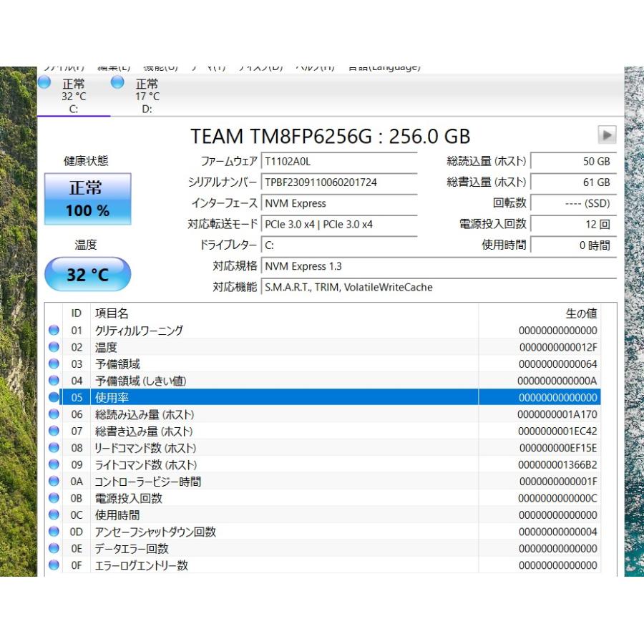The image size is (644, 644).
Task: Click the interface field NVM Express
Action: (339, 203)
